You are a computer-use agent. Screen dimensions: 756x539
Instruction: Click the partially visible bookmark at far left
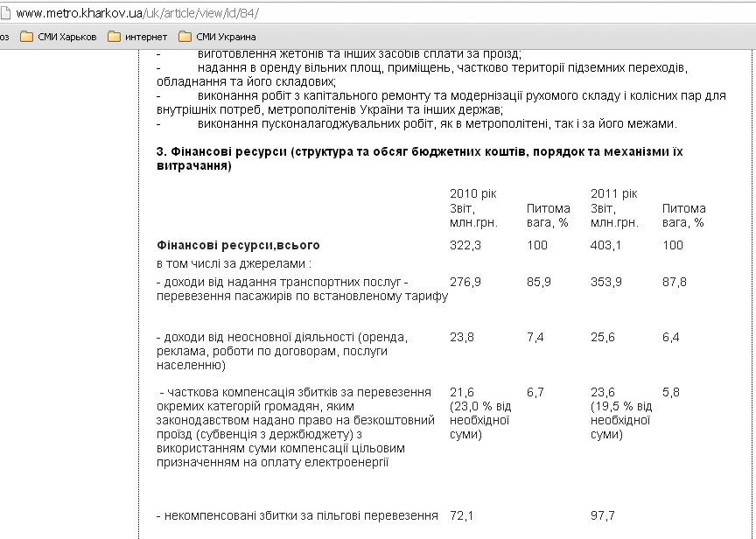(x=6, y=37)
